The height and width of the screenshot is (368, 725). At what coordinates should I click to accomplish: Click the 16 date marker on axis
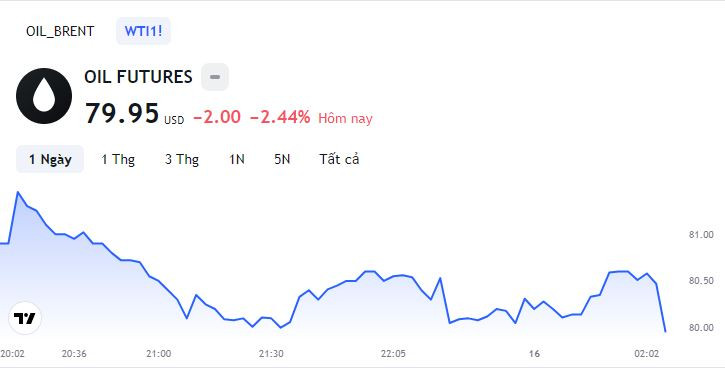pyautogui.click(x=534, y=354)
